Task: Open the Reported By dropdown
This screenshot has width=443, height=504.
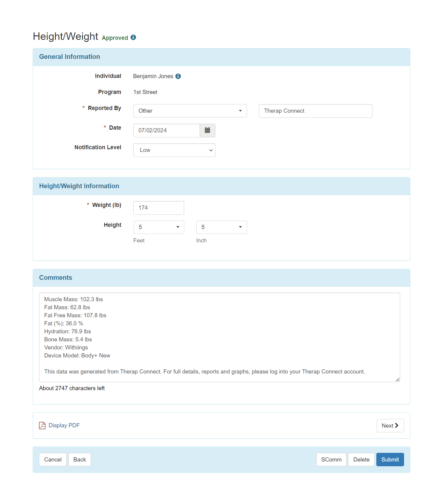Action: coord(190,111)
